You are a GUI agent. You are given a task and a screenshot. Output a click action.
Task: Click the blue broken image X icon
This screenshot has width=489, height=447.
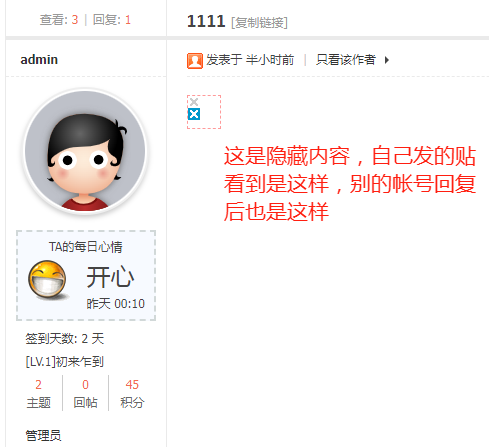click(194, 114)
